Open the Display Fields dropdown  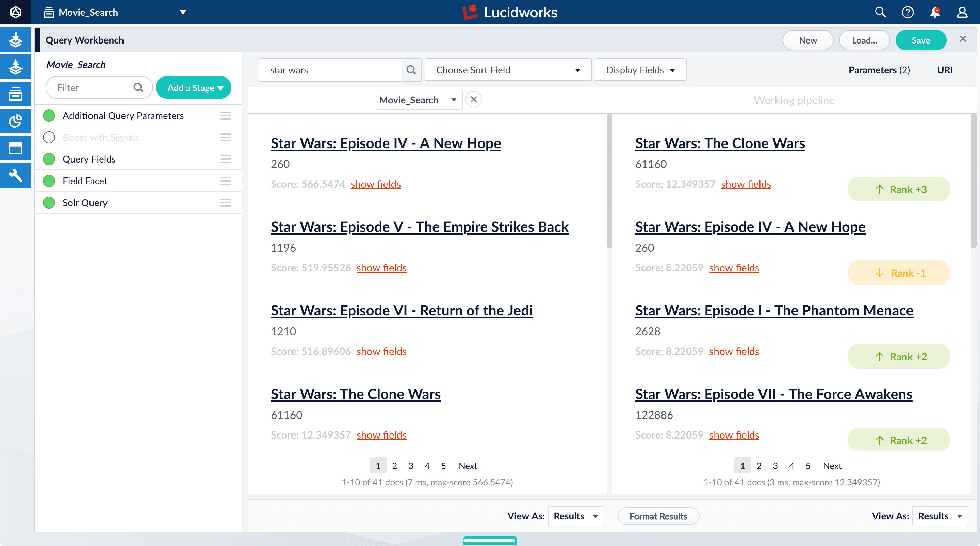[x=640, y=70]
